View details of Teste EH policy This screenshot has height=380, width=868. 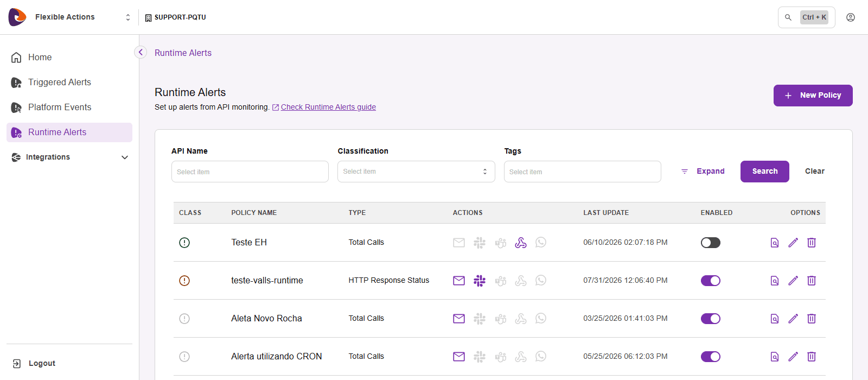775,243
